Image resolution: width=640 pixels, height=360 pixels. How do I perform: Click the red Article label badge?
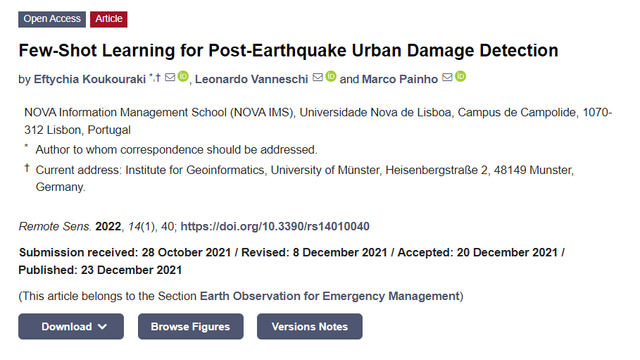[x=109, y=19]
